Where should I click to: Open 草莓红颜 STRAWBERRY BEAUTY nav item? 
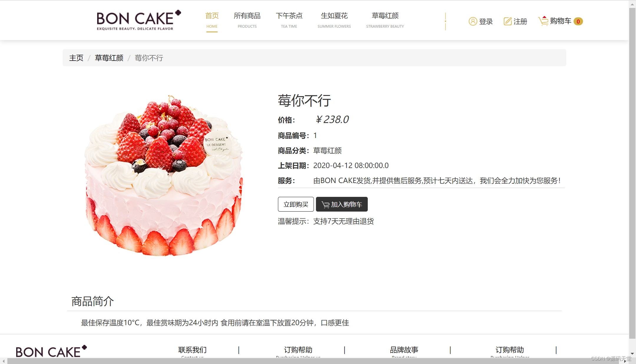click(x=385, y=20)
